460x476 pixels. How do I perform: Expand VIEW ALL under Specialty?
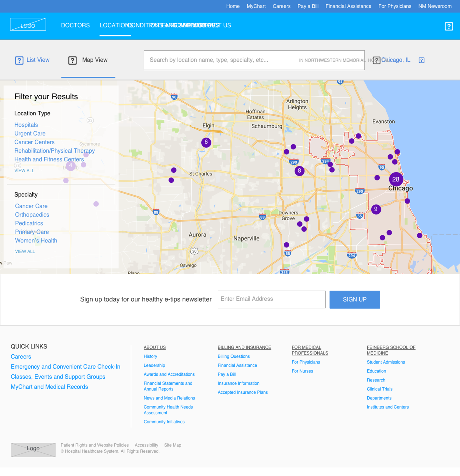[x=25, y=251]
